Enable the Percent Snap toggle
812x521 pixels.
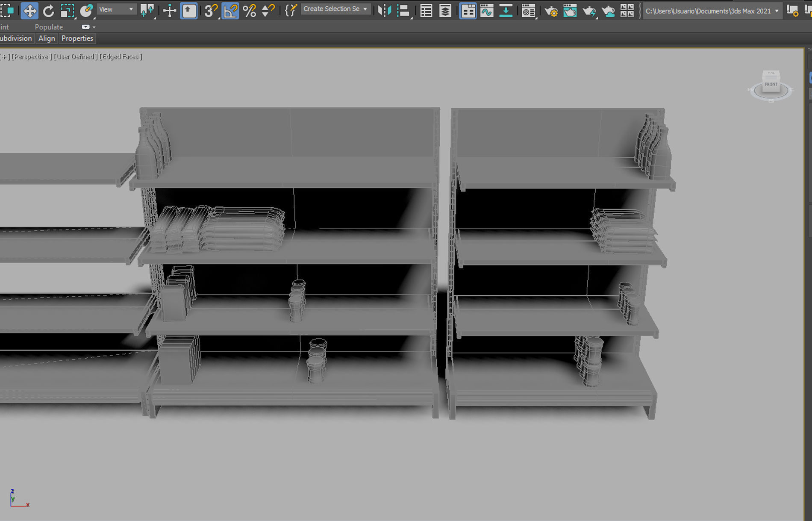coord(249,11)
